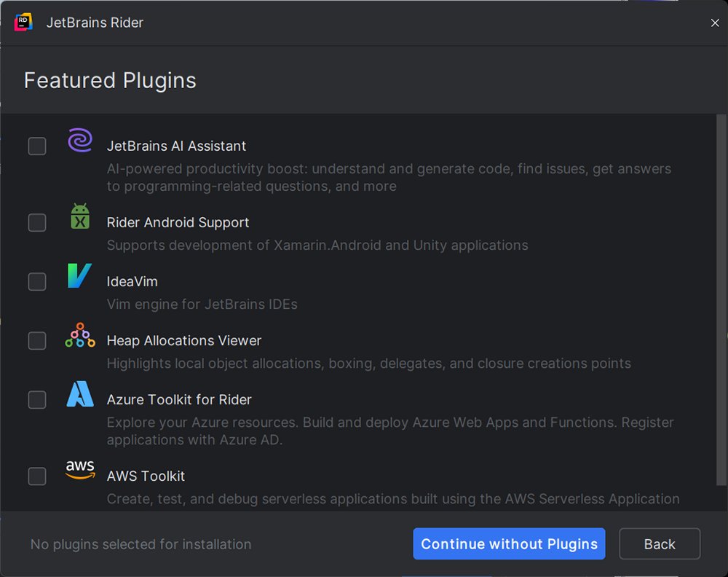Tick the Rider Android Support checkbox
Viewport: 728px width, 577px height.
37,223
